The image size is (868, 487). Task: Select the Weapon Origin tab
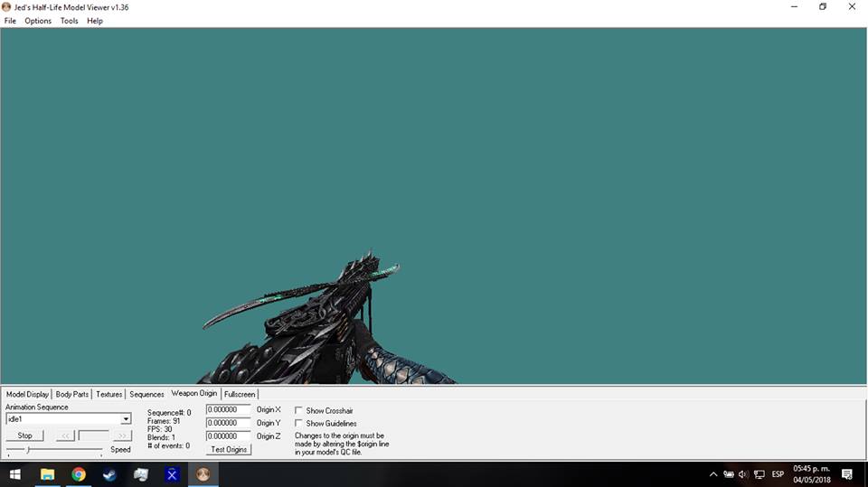tap(194, 393)
